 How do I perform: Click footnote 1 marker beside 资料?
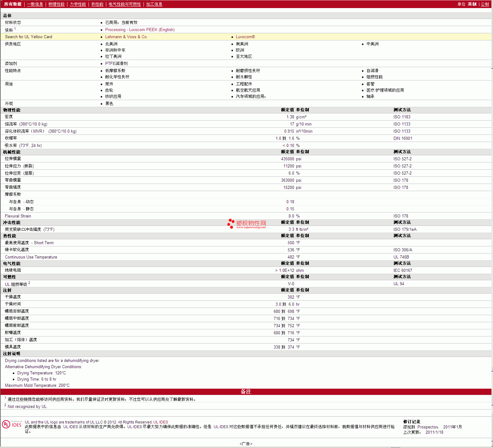15,29
